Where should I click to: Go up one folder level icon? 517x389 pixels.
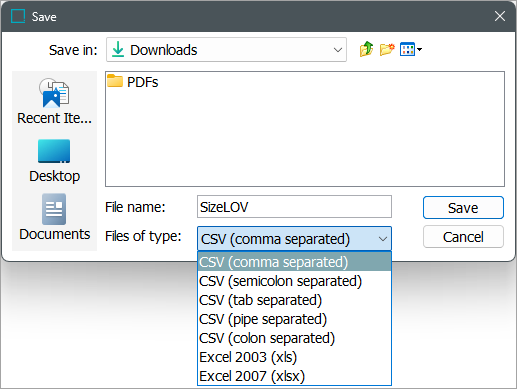[366, 50]
